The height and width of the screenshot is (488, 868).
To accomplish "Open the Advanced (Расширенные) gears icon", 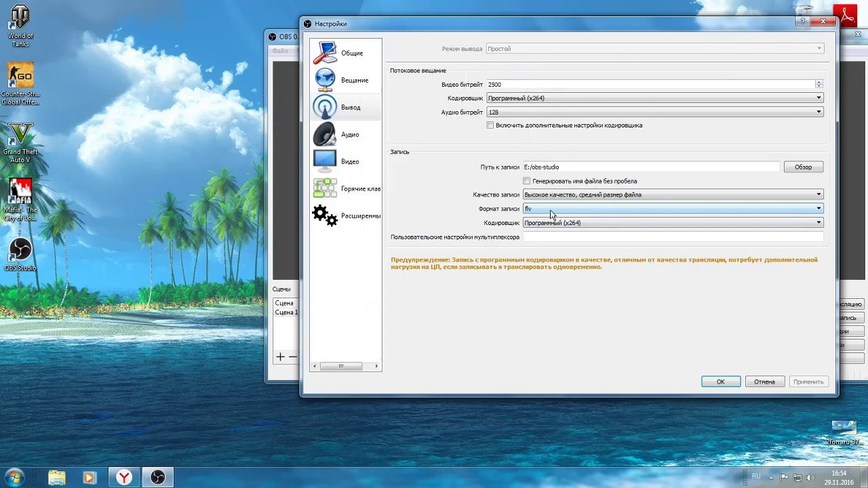I will pyautogui.click(x=325, y=216).
